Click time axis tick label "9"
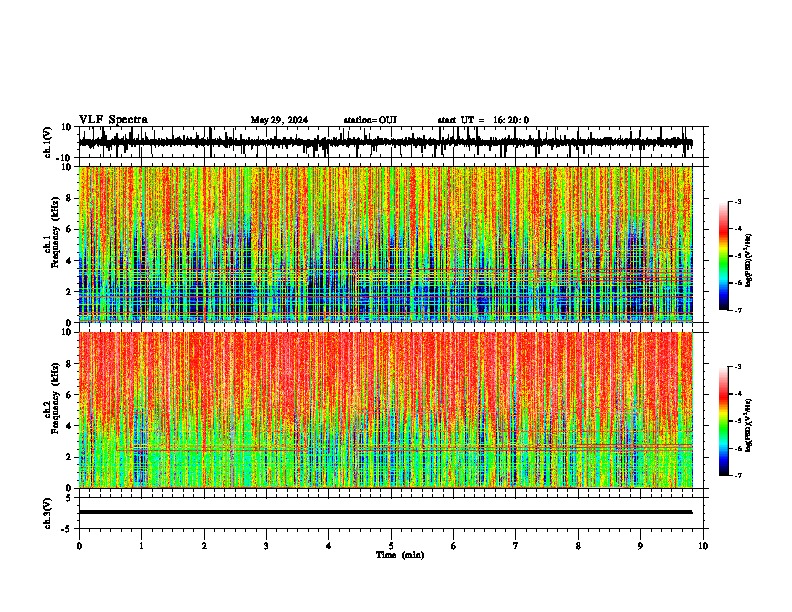This screenshot has width=792, height=612. coord(640,546)
